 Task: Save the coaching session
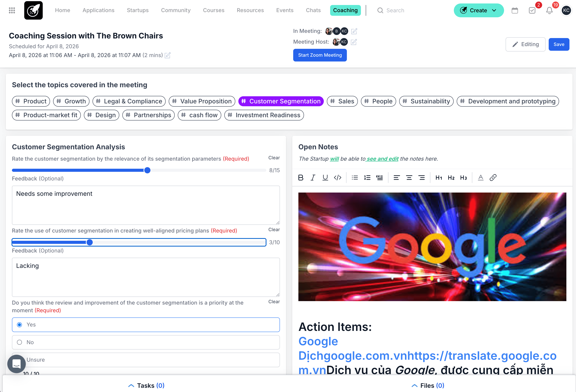559,44
